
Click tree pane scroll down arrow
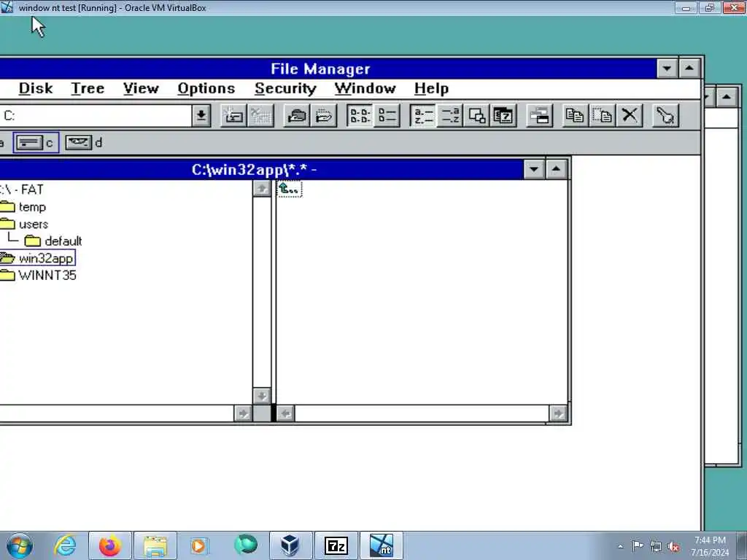click(x=262, y=396)
